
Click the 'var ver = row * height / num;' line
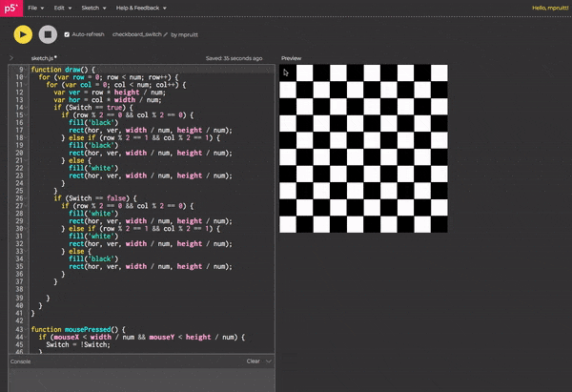pos(110,93)
